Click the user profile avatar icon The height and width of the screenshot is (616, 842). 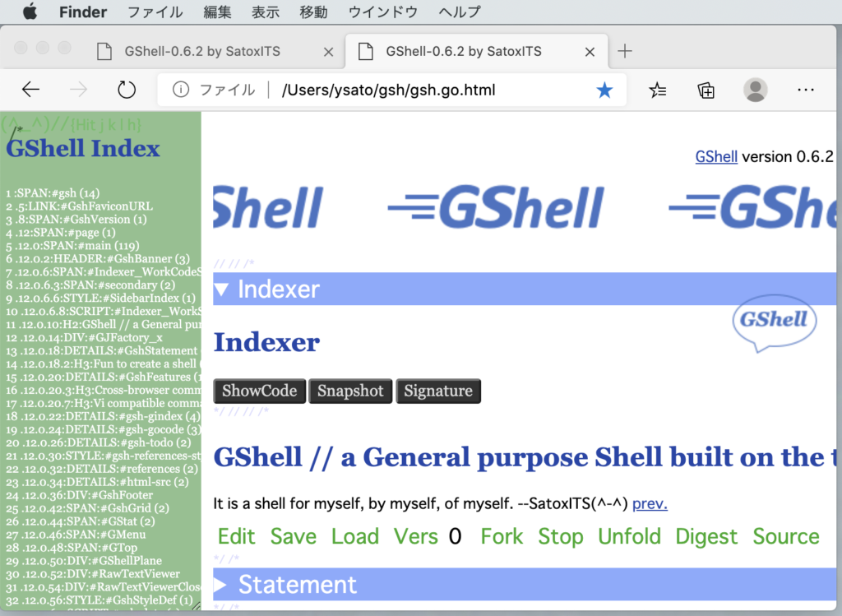point(755,90)
